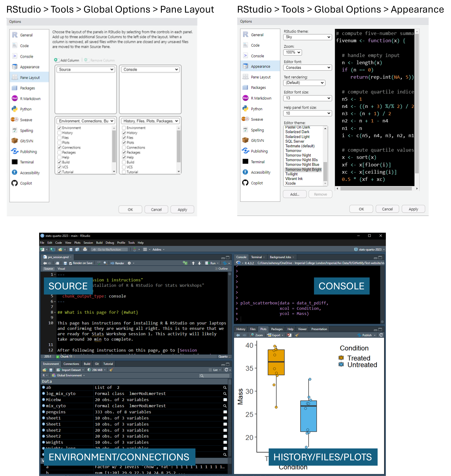Click the Remove Current Plot red X icon

click(x=289, y=335)
